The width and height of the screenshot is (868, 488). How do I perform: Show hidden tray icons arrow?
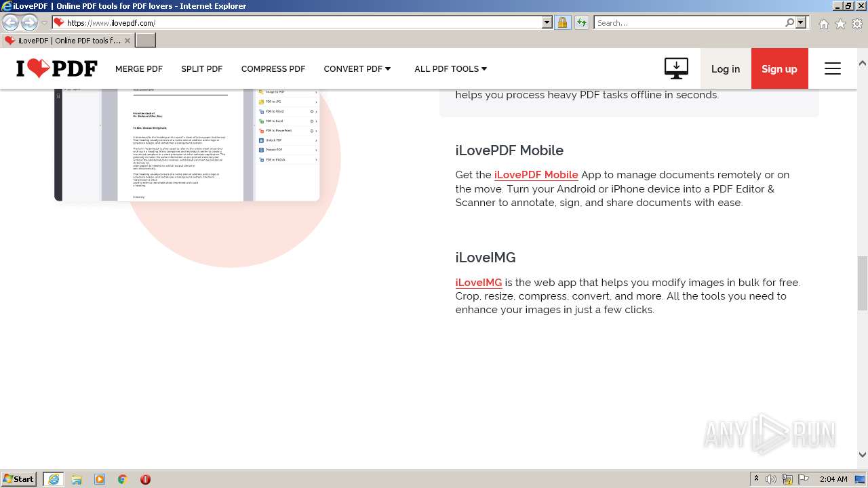pyautogui.click(x=756, y=479)
